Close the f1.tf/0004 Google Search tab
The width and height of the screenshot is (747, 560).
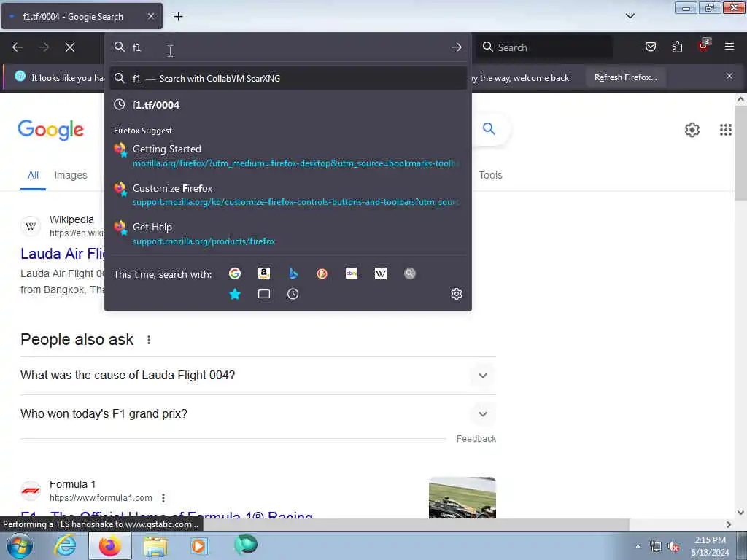tap(150, 16)
